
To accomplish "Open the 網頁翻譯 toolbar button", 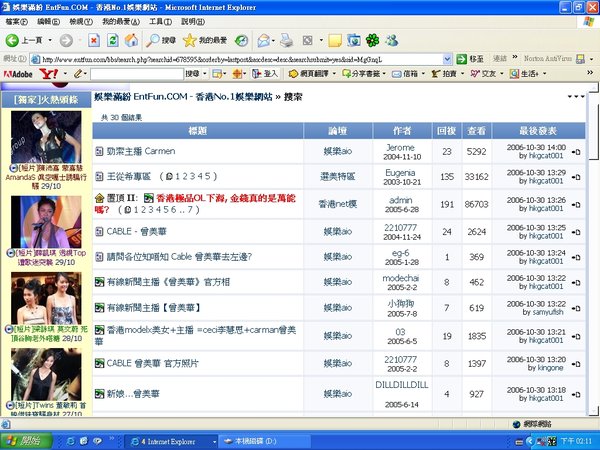I will (309, 73).
